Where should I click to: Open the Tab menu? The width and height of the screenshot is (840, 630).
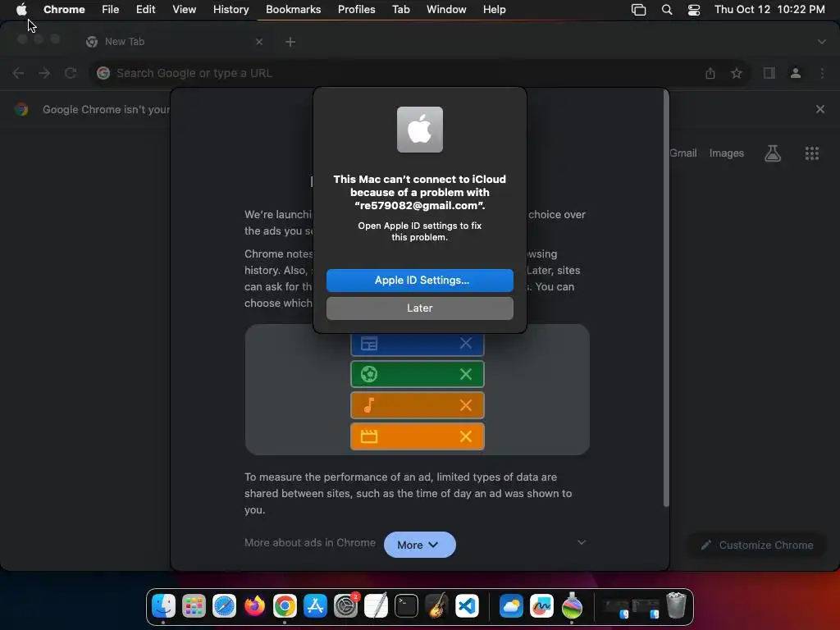(400, 9)
